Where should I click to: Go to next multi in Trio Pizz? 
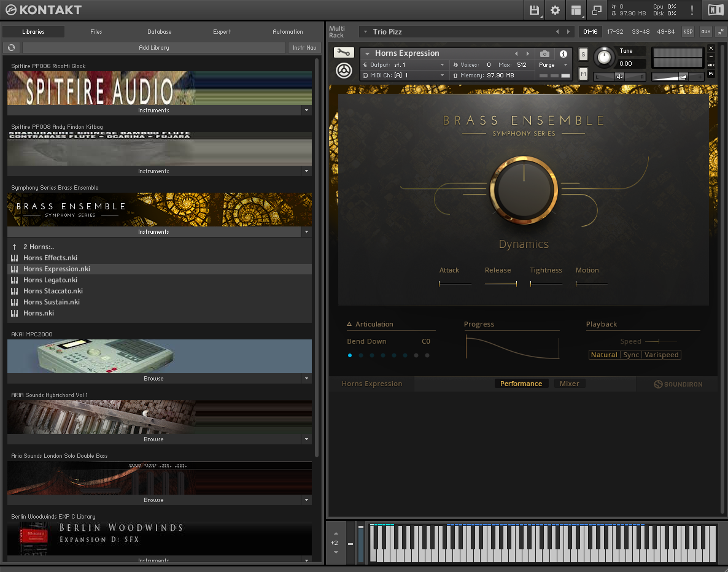coord(568,31)
